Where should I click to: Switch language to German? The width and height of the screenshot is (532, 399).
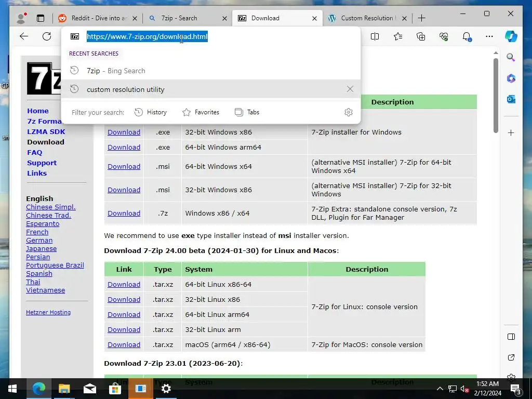(39, 240)
